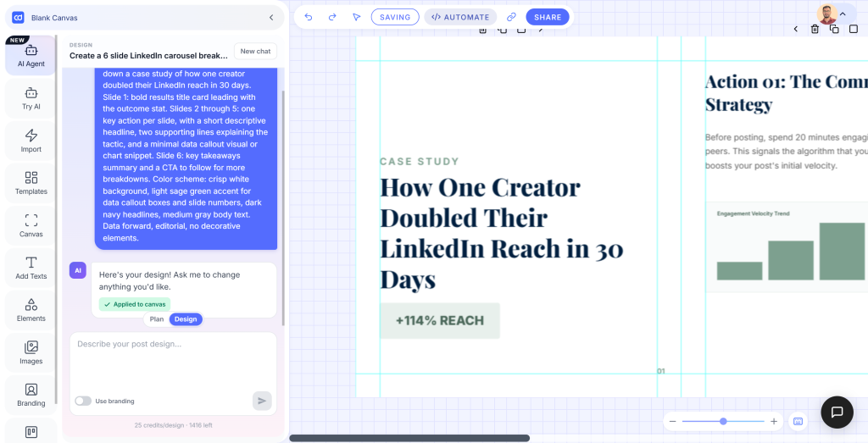Move second slide left with chevron
Viewport: 868px width, 443px height.
tap(795, 29)
